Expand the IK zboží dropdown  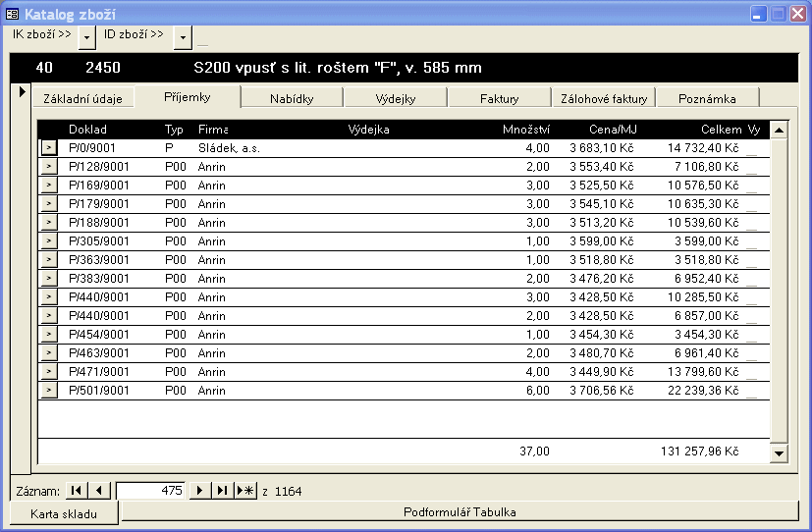(87, 36)
